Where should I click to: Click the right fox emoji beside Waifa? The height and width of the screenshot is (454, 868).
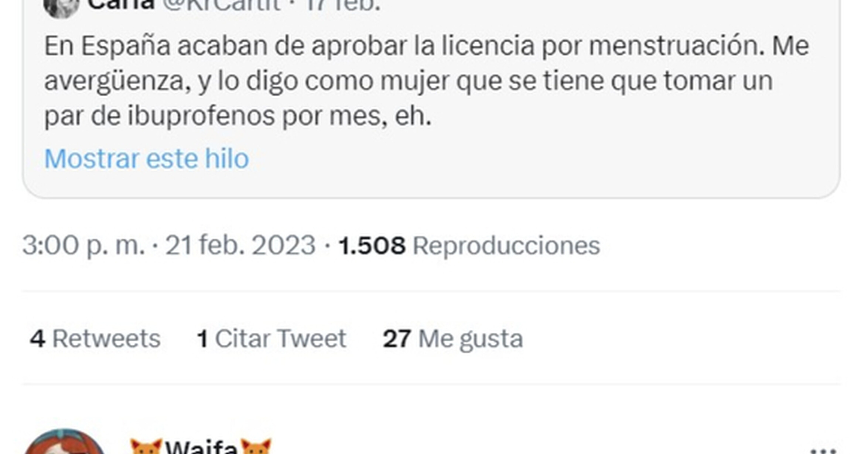256,446
